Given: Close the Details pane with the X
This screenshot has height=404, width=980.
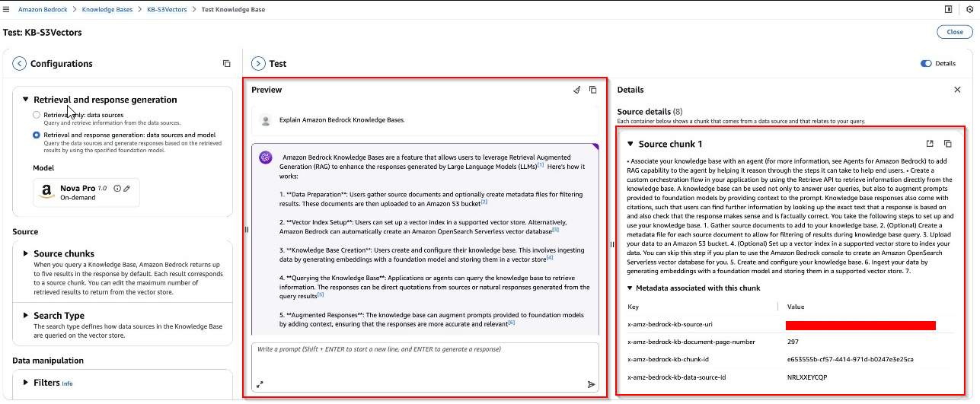Looking at the screenshot, I should [957, 90].
